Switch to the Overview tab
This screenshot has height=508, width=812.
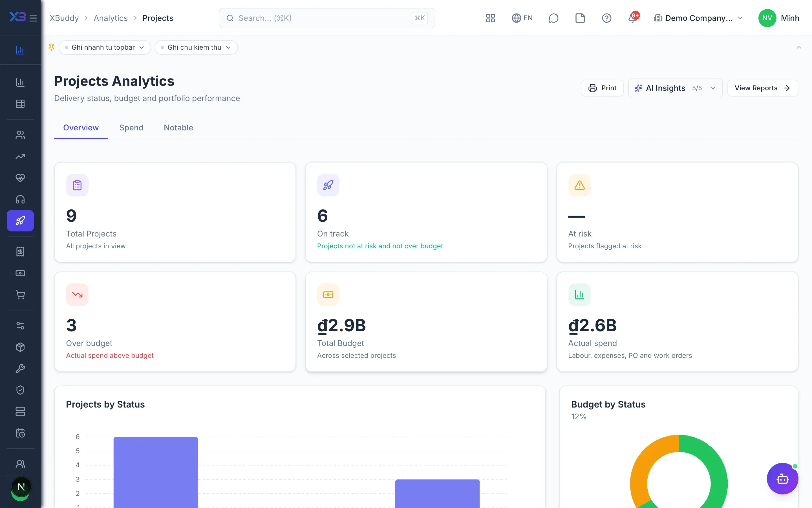coord(81,128)
